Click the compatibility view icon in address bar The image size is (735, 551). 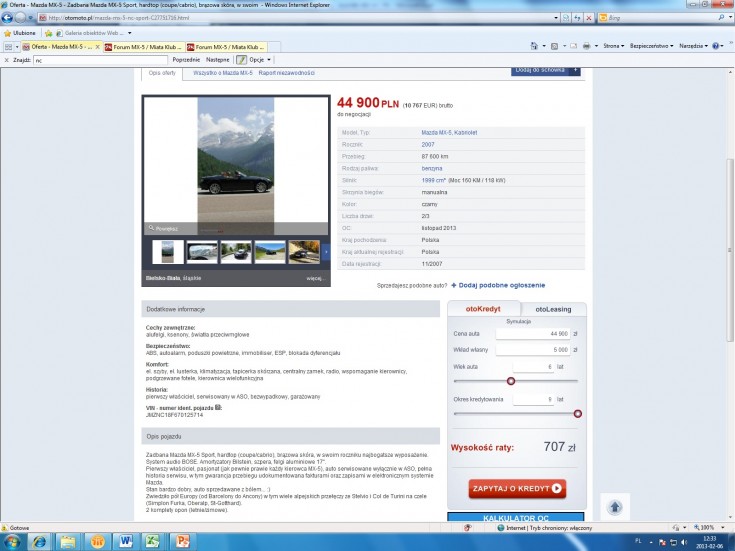tap(567, 18)
